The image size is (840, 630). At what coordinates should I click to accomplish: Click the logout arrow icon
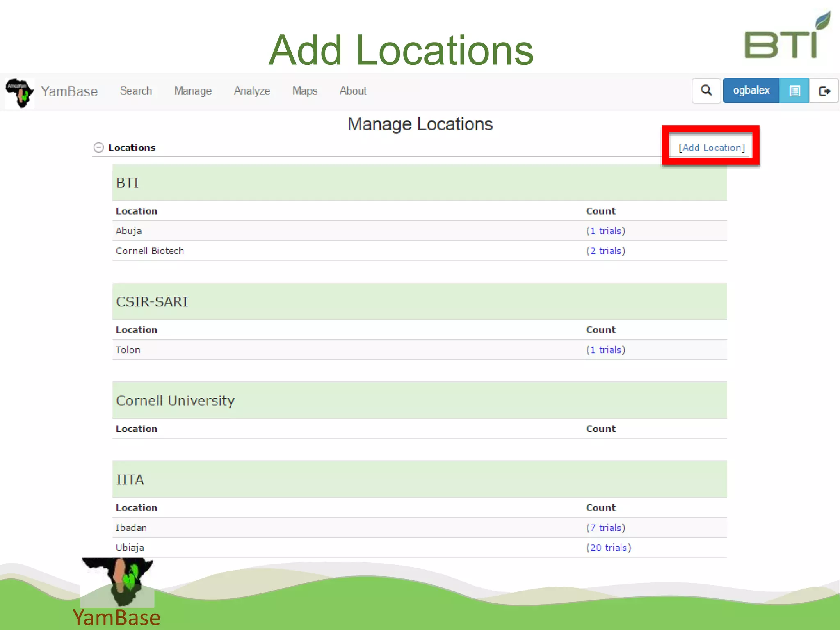pyautogui.click(x=824, y=91)
